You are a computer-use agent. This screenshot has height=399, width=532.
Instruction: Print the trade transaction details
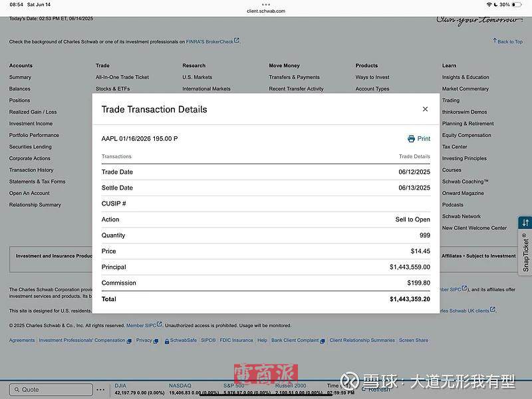419,138
